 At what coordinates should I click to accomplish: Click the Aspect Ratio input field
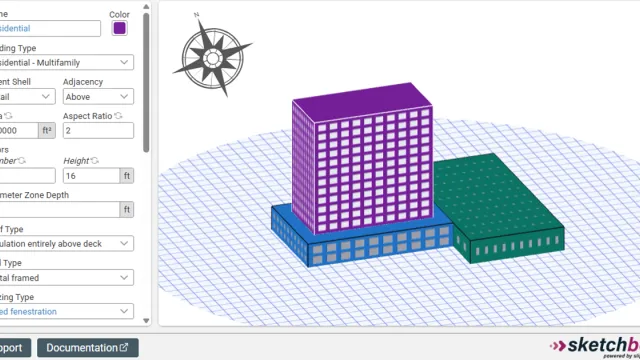pyautogui.click(x=98, y=131)
